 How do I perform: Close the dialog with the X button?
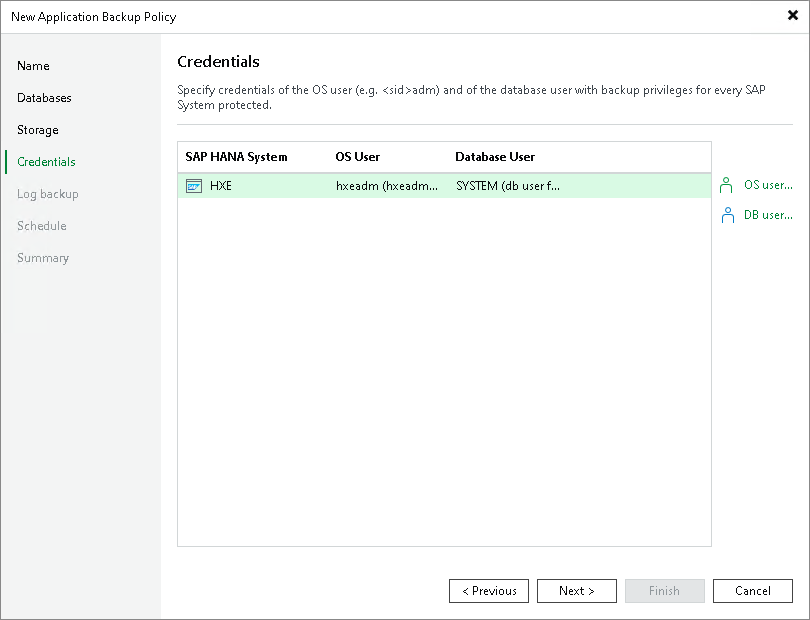pyautogui.click(x=791, y=15)
